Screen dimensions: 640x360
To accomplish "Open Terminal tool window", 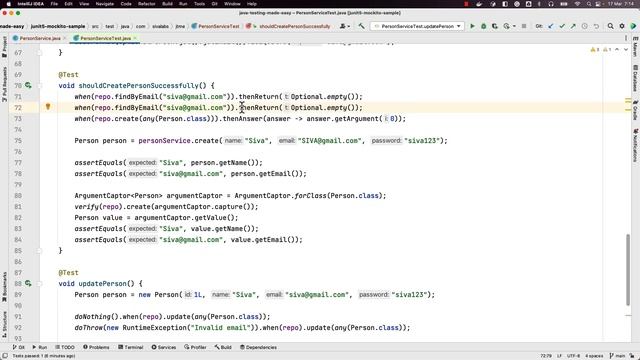I will pos(131,347).
